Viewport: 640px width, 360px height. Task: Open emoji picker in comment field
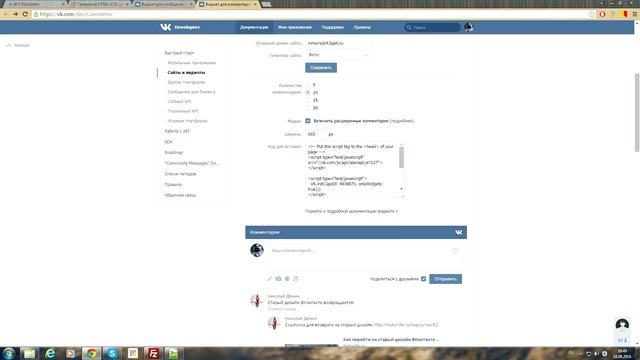455,251
